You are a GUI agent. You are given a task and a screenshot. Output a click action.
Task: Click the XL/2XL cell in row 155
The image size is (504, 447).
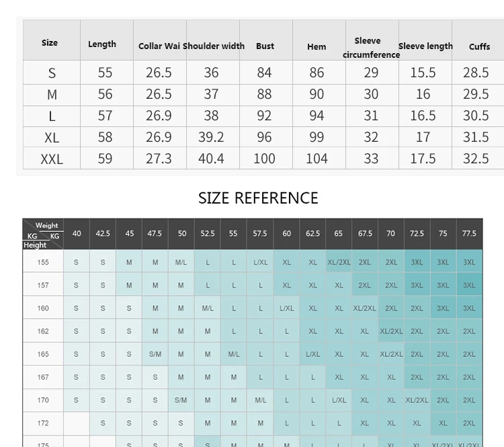click(x=339, y=262)
